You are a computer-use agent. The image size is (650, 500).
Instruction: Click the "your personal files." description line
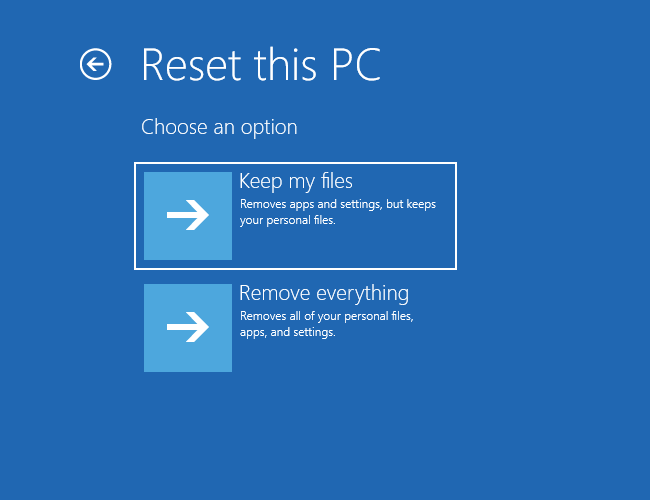287,220
